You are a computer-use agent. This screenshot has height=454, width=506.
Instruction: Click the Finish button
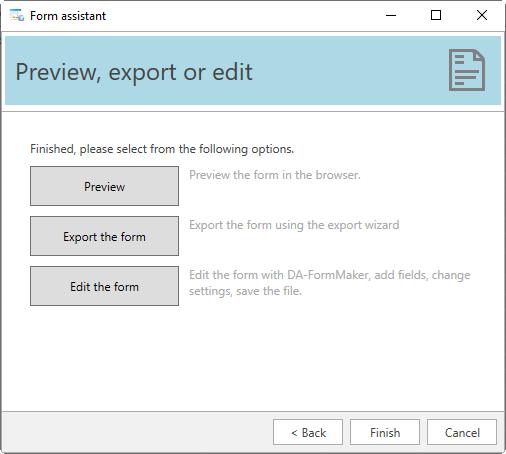385,432
